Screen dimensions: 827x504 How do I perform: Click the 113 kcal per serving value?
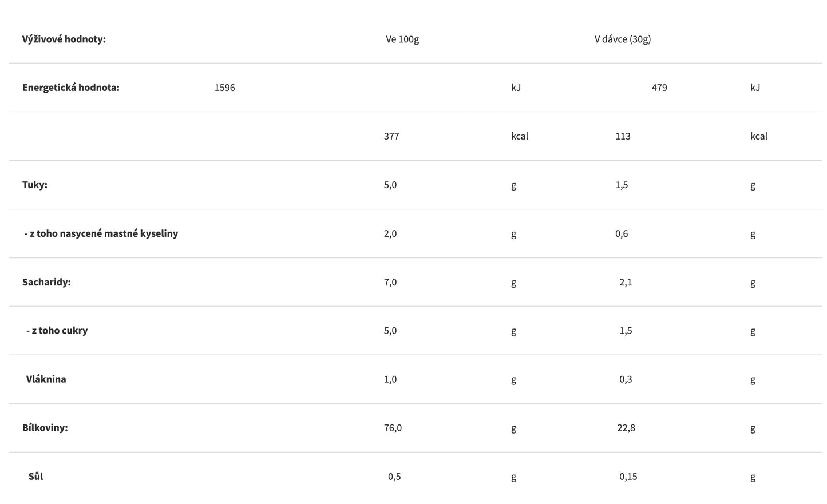click(x=623, y=136)
